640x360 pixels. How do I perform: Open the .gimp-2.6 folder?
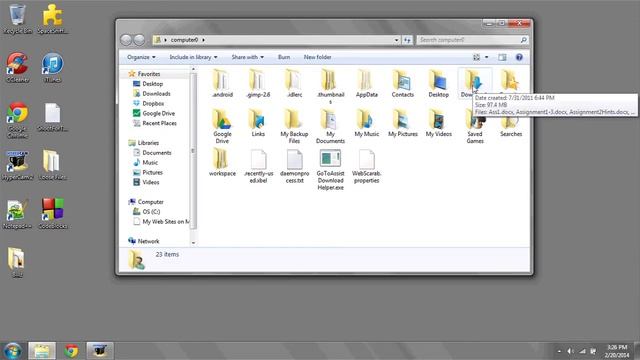pos(258,84)
